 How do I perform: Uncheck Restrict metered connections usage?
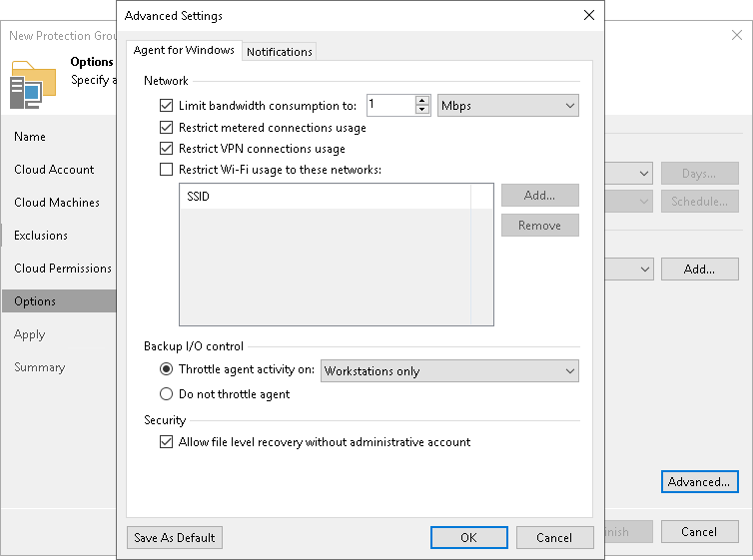tap(166, 127)
